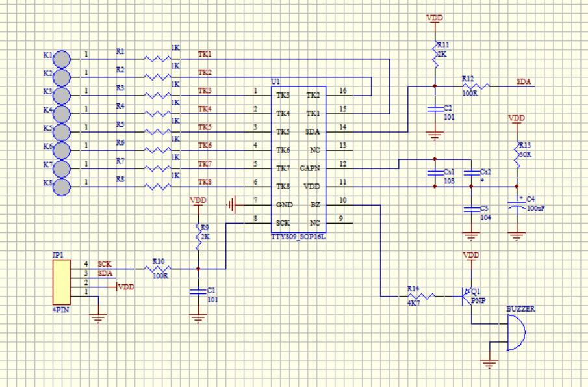Viewport: 588px width, 387px height.
Task: Select ground symbol under capacitor C2
Action: 435,136
